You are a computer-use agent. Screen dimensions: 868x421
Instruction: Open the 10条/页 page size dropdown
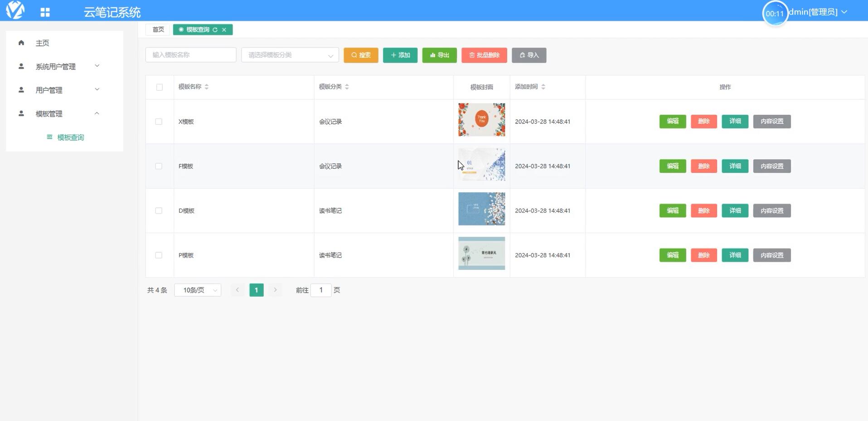click(x=198, y=290)
